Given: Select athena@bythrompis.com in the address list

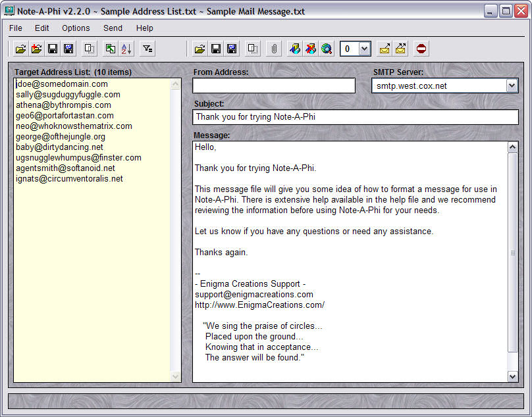Looking at the screenshot, I should pos(63,105).
